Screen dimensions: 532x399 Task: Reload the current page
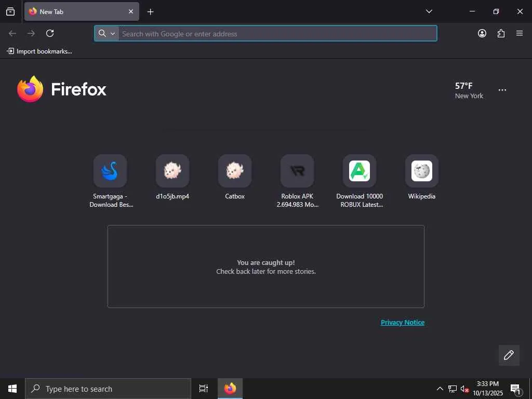point(50,33)
